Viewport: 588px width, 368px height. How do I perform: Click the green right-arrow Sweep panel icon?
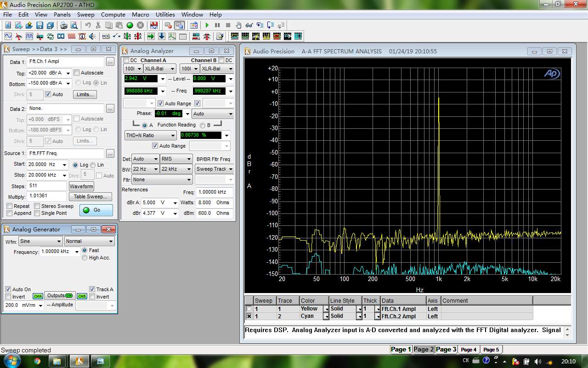click(151, 36)
